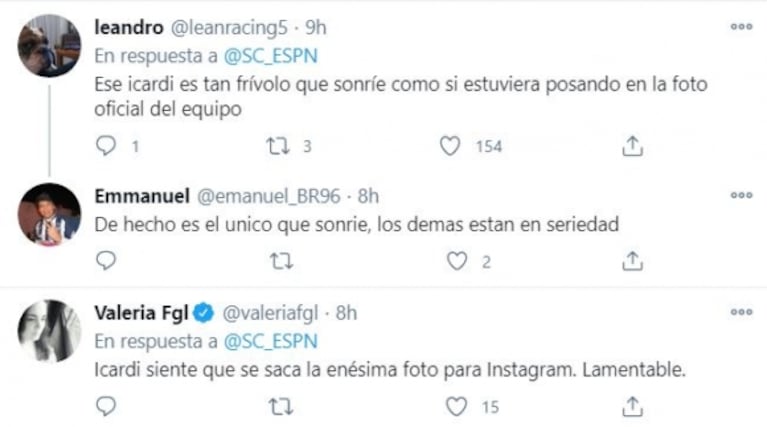Image resolution: width=767 pixels, height=427 pixels.
Task: Like leandro's tweet with 154 likes
Action: (x=450, y=146)
